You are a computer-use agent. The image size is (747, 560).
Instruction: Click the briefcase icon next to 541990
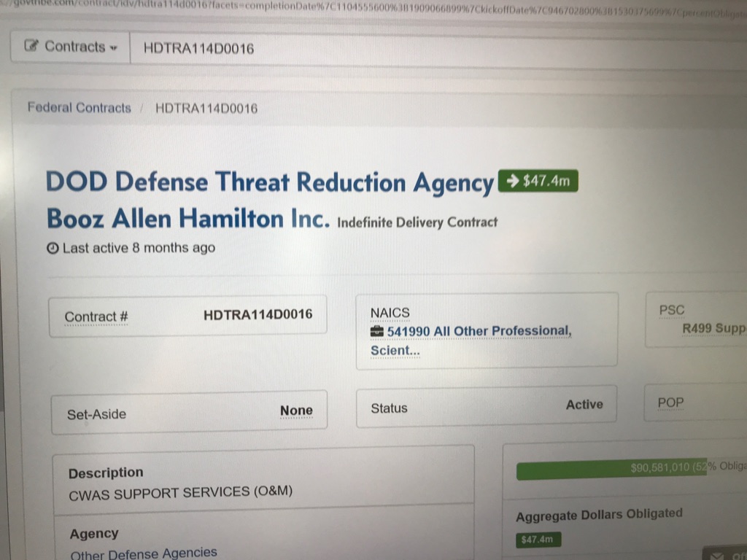[377, 332]
